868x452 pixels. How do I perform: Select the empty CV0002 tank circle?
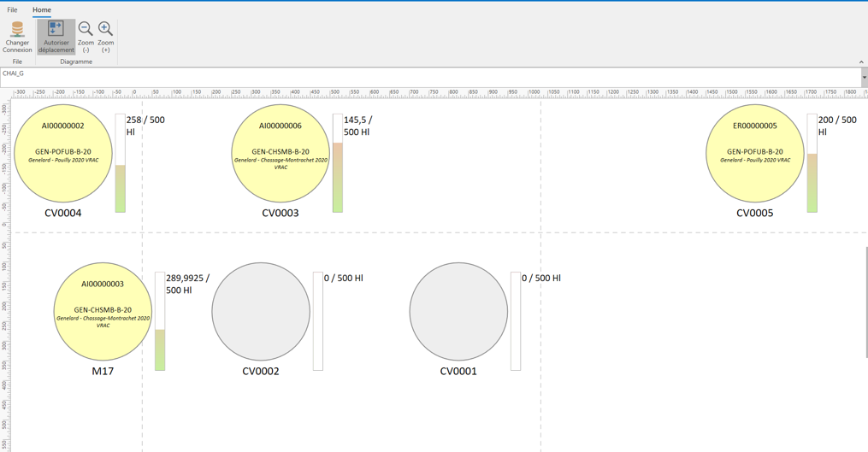click(x=261, y=312)
